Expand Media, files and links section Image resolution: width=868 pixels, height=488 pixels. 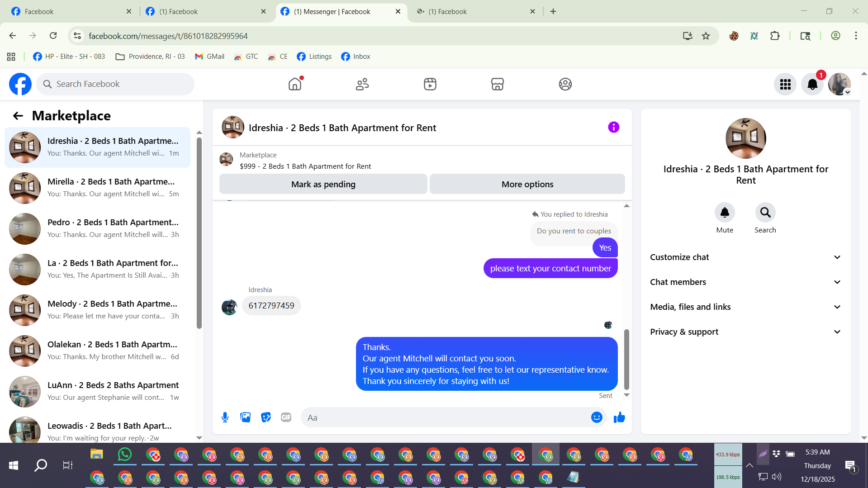click(745, 307)
